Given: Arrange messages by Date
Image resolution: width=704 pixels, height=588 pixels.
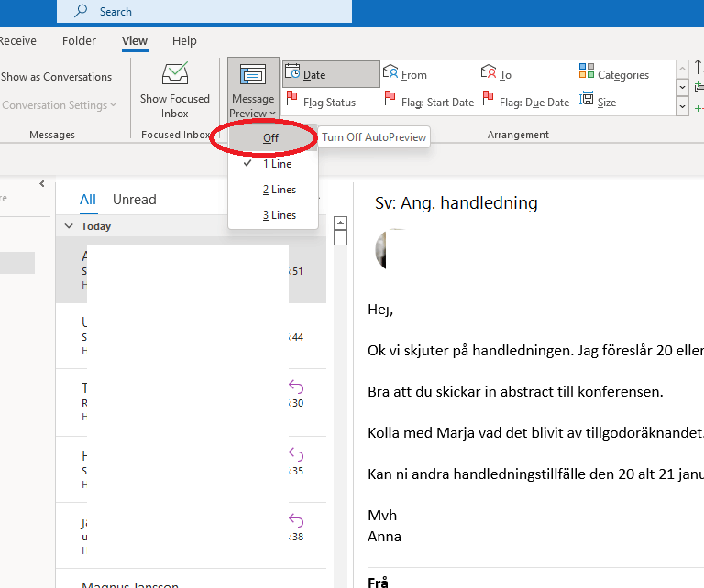Looking at the screenshot, I should coord(331,74).
